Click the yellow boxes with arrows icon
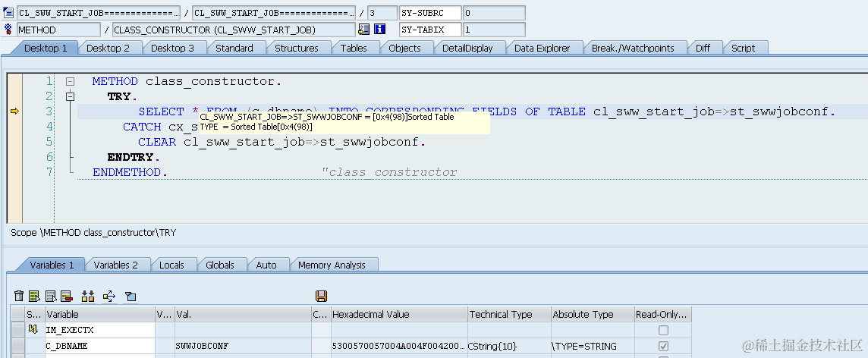The width and height of the screenshot is (868, 358). [x=88, y=296]
